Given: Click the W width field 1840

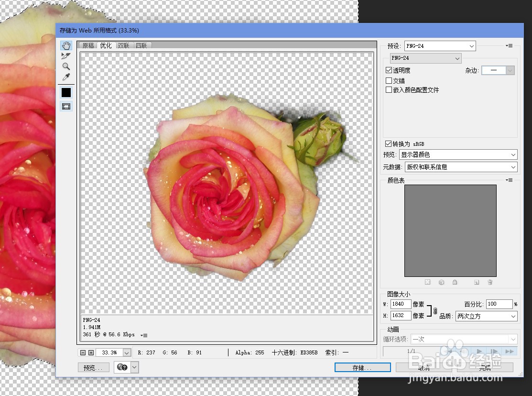Looking at the screenshot, I should coord(401,304).
